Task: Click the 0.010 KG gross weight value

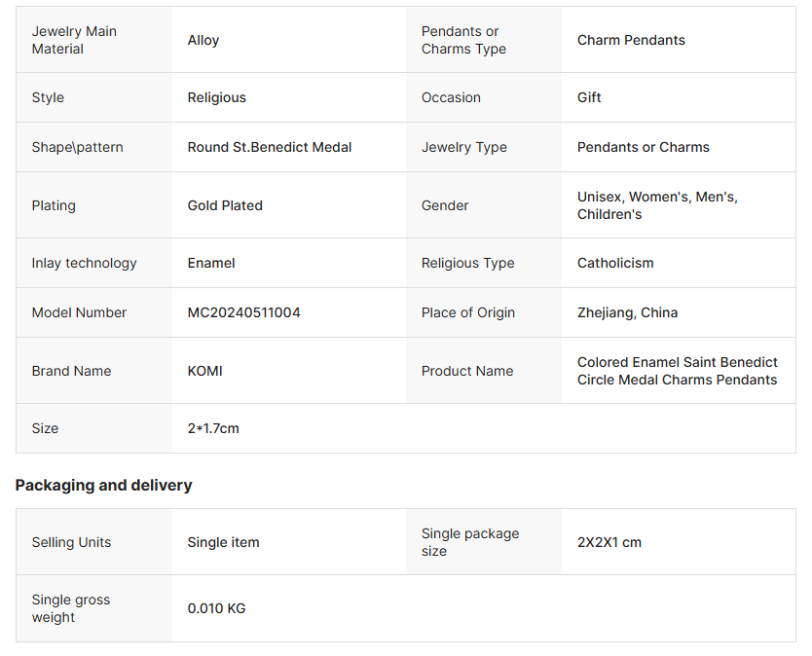Action: [x=216, y=608]
